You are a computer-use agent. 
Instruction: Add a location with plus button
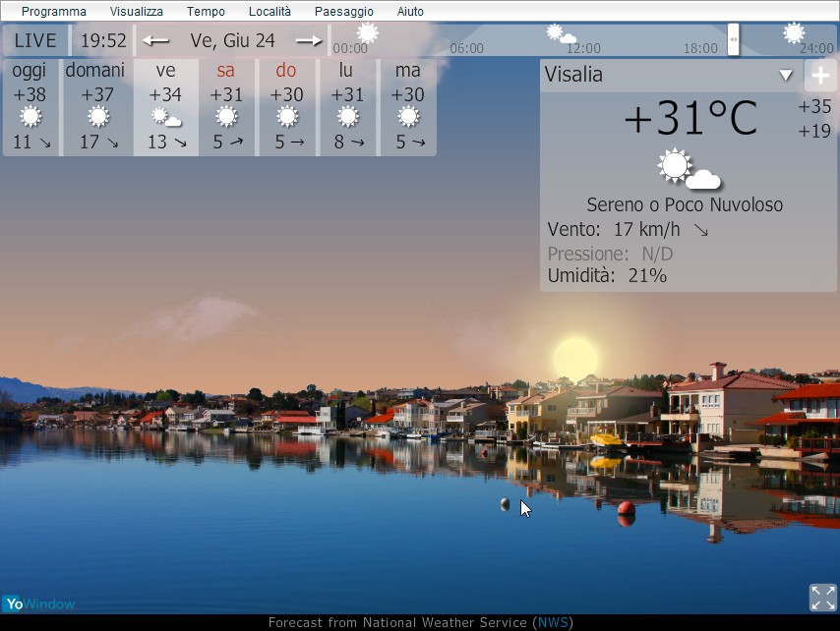[x=820, y=76]
